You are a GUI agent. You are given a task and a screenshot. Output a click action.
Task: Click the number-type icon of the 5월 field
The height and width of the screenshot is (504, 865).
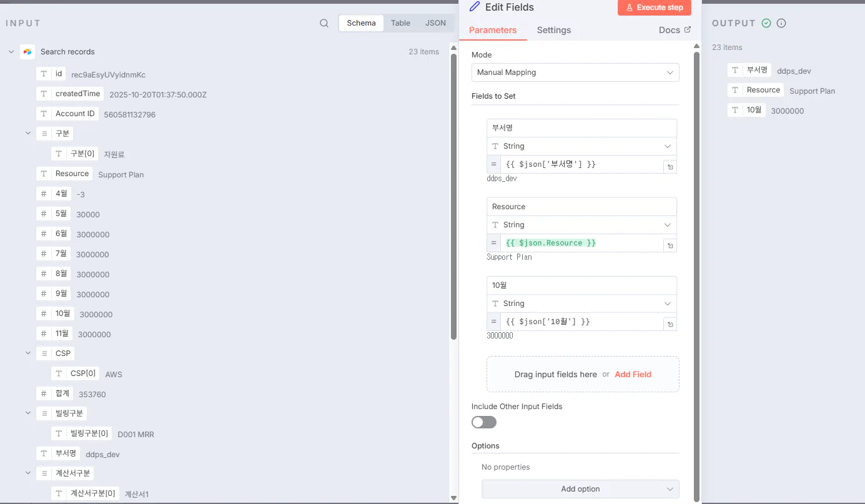[x=44, y=214]
